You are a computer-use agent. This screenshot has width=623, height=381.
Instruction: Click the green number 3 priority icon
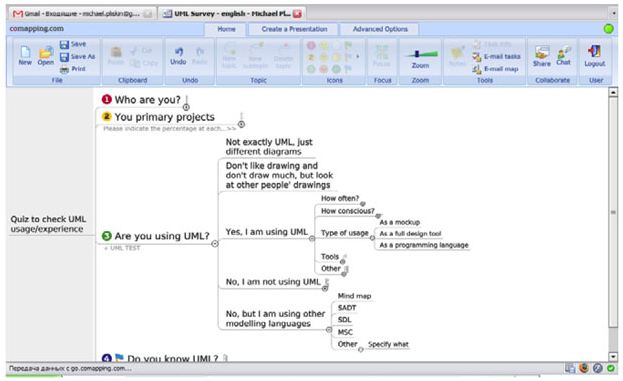pos(106,236)
